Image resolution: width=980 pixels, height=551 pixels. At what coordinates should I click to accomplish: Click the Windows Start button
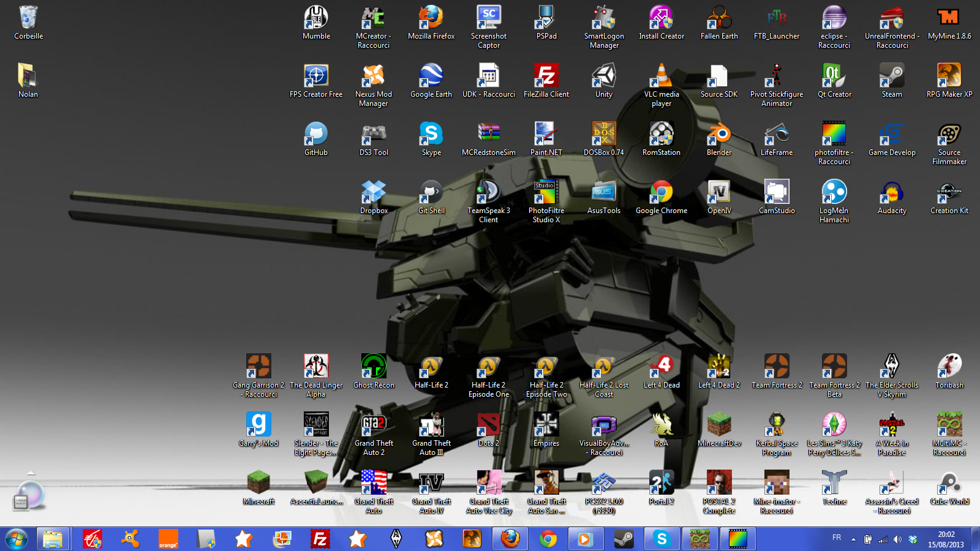tap(17, 539)
